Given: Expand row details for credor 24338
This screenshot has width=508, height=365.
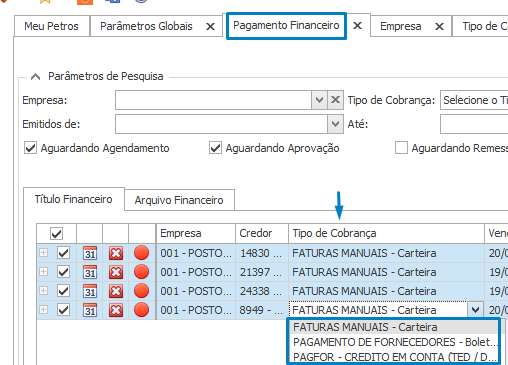Looking at the screenshot, I should click(x=43, y=291).
